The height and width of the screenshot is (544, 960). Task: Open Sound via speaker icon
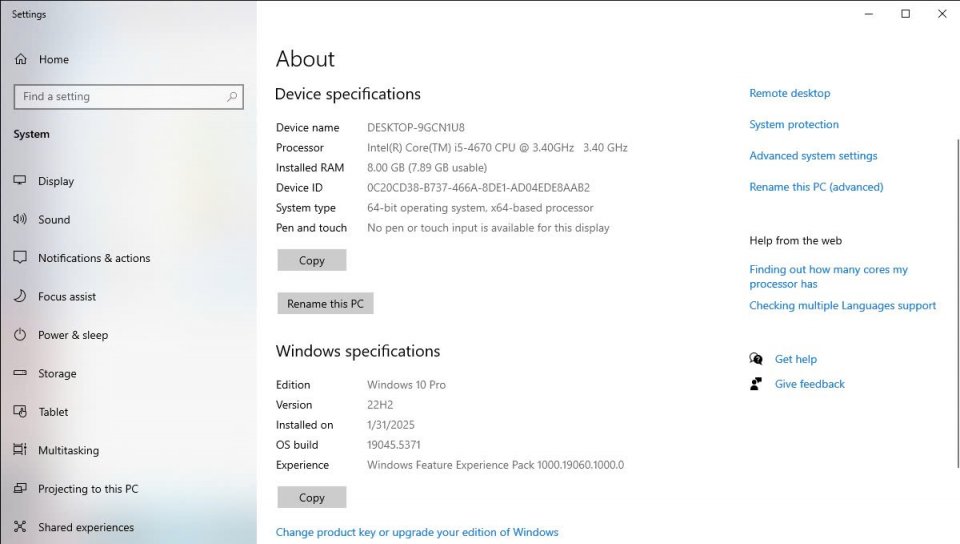click(x=20, y=220)
